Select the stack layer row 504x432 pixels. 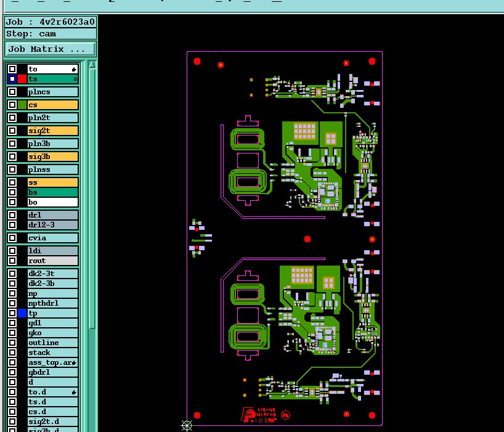pyautogui.click(x=53, y=353)
